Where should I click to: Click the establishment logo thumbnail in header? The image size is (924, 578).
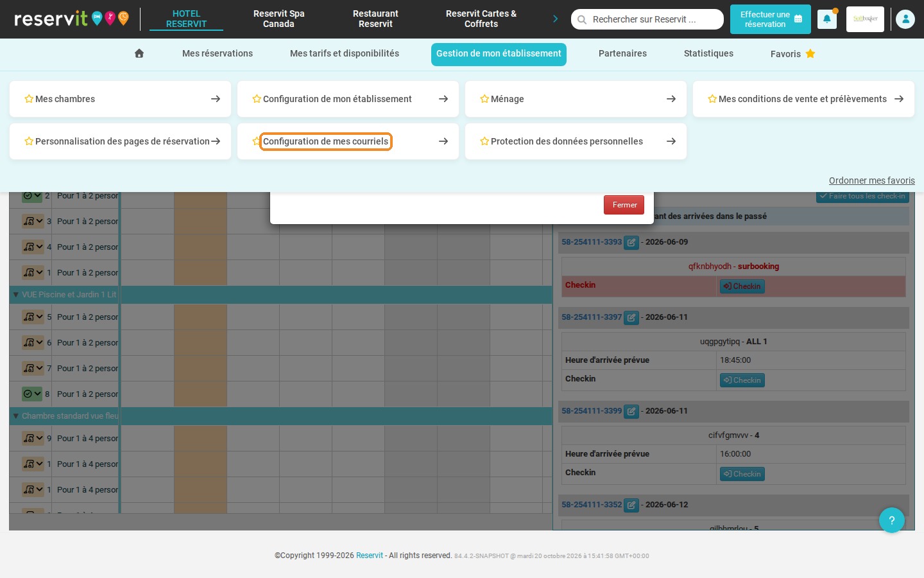point(865,19)
